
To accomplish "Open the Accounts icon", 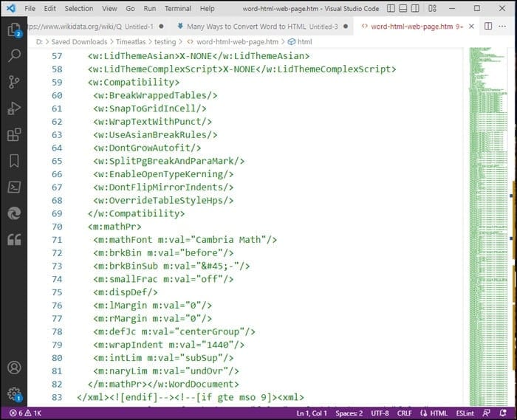I will 14,368.
